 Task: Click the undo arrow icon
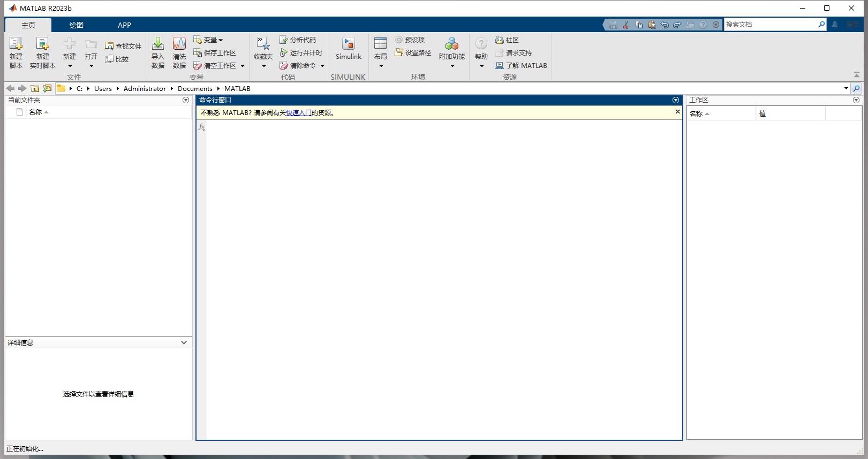665,25
